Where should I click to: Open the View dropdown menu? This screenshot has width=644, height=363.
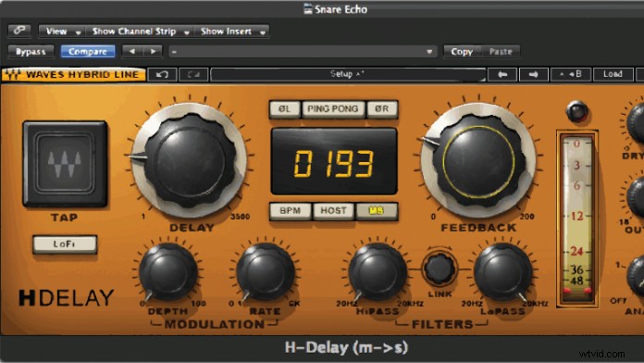tap(62, 31)
